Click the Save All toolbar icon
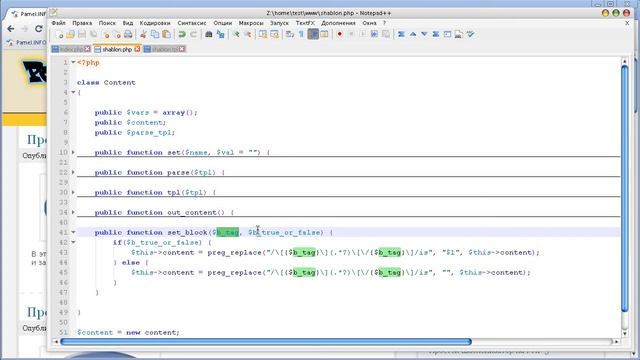Viewport: 640px width, 360px height. tap(93, 34)
